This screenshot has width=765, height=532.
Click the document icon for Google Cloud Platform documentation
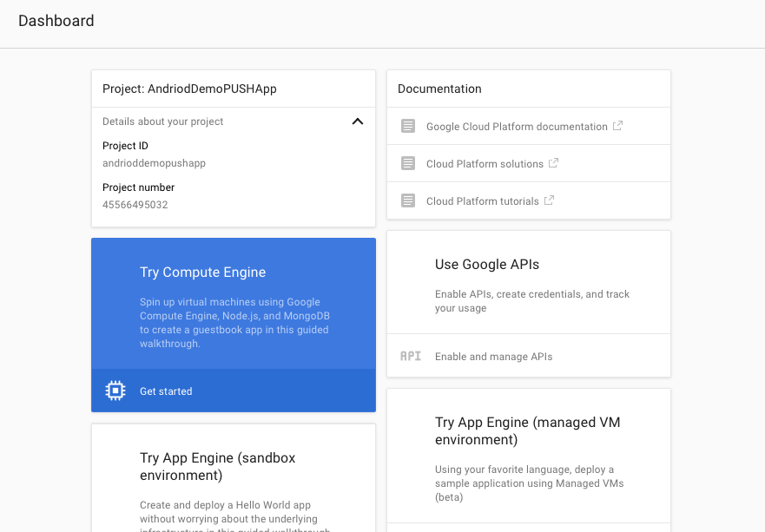[408, 126]
